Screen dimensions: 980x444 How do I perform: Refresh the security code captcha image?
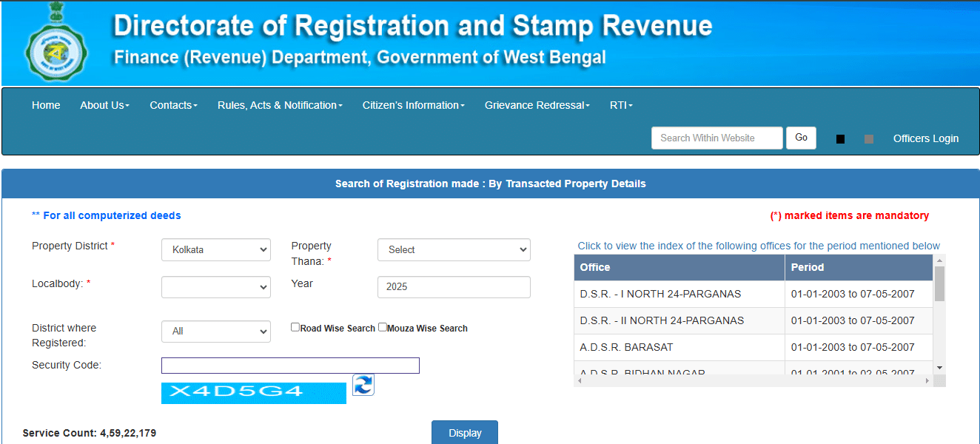pyautogui.click(x=363, y=384)
